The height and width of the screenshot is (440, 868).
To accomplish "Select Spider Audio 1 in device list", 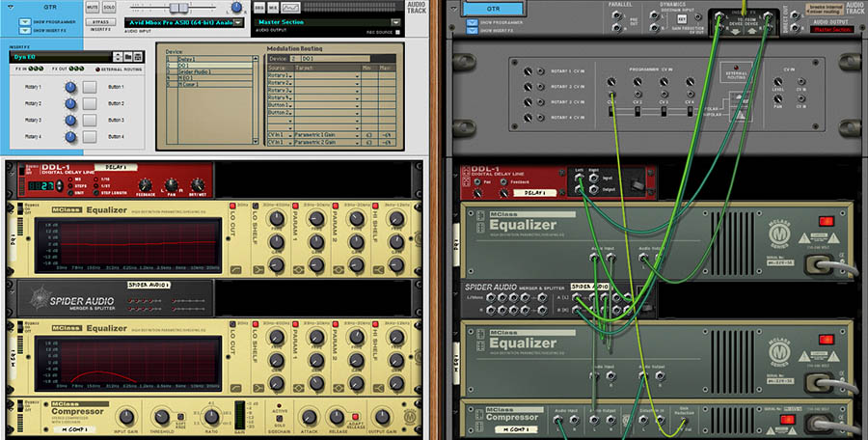I will (209, 72).
